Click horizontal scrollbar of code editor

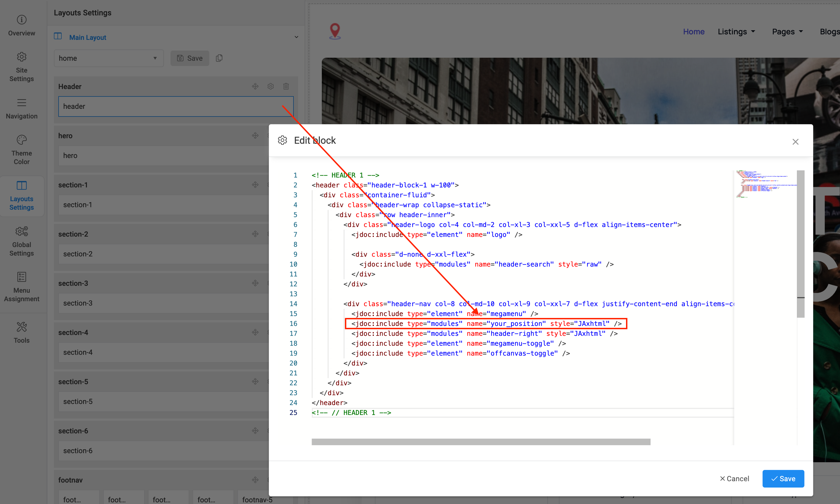click(481, 442)
